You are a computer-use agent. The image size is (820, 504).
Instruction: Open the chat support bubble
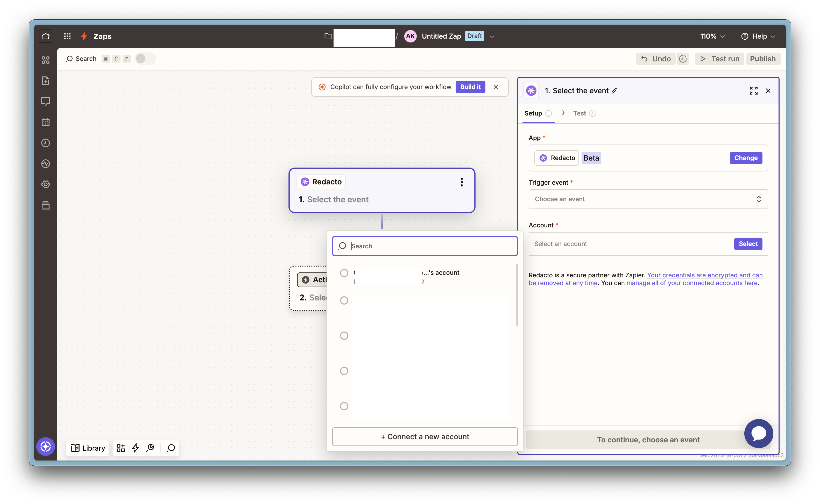[x=758, y=433]
